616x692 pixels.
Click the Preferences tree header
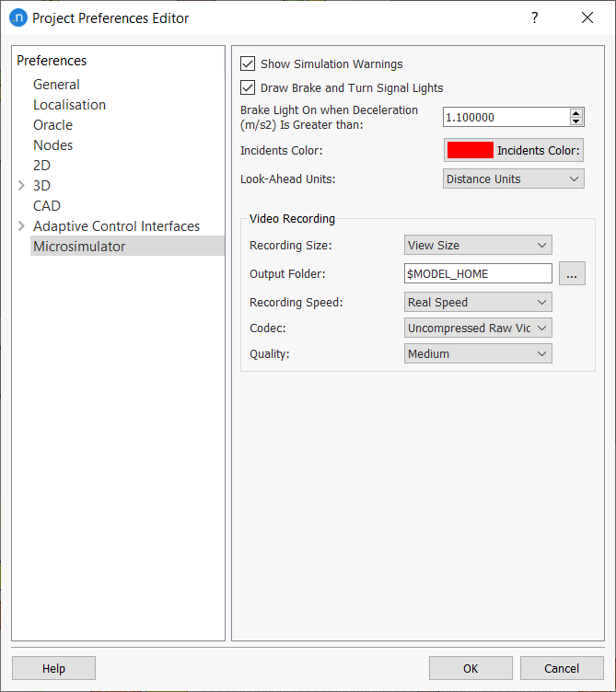click(x=52, y=61)
